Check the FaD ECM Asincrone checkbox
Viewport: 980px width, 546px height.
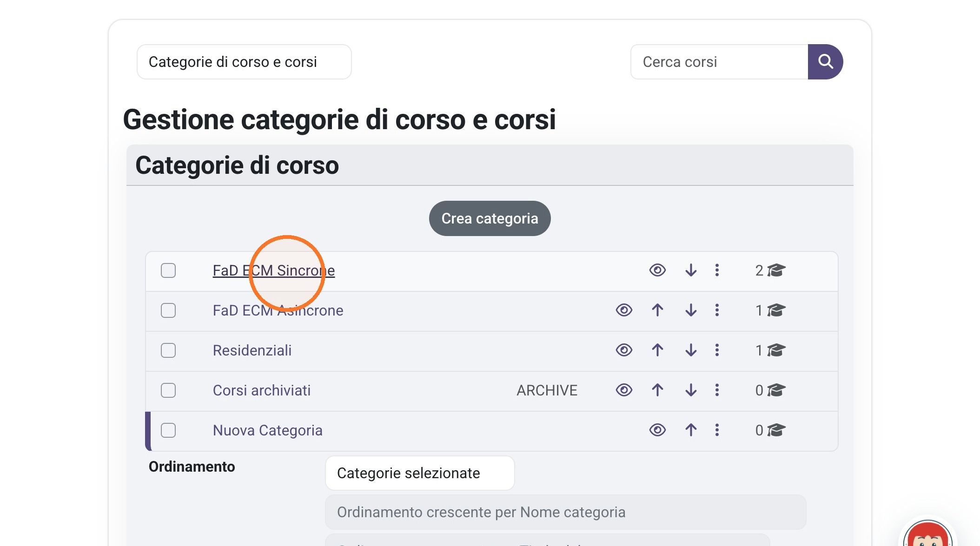coord(168,310)
